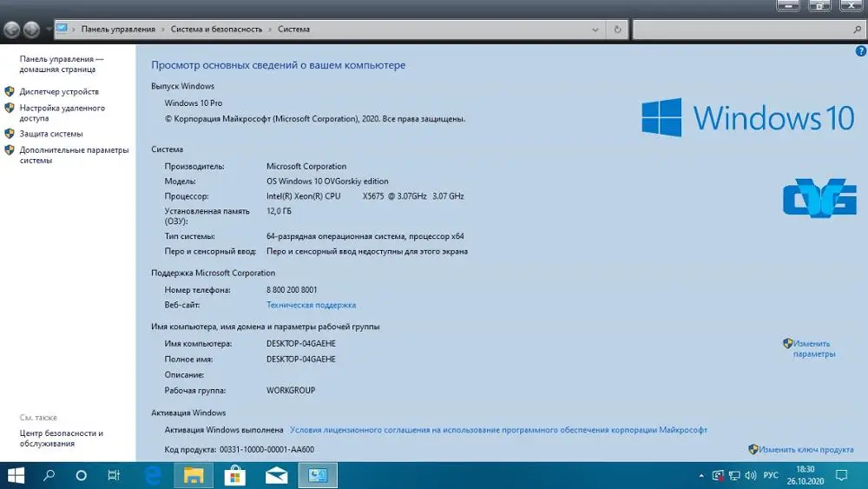Open network tray icon
This screenshot has width=868, height=489.
pos(734,475)
